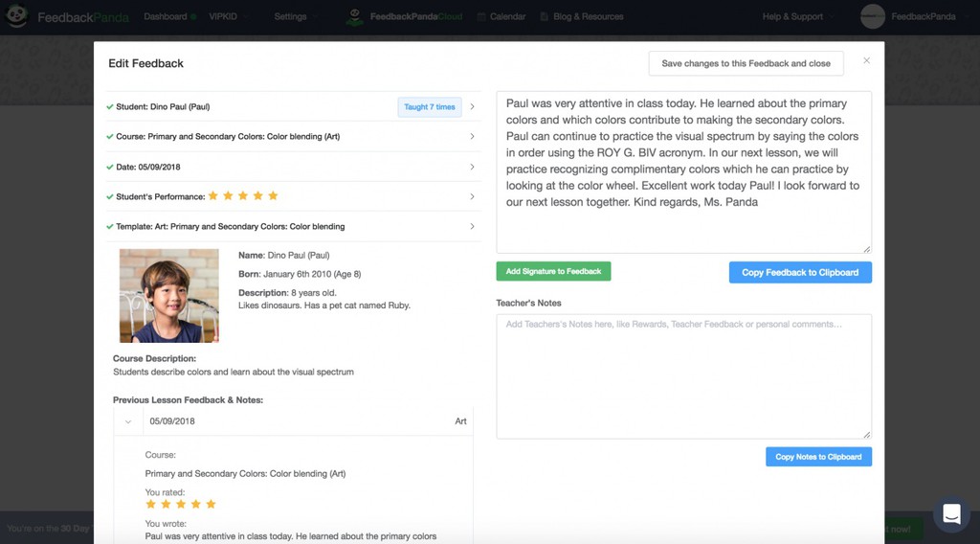Click the 'Course Description:' heading

coord(154,359)
